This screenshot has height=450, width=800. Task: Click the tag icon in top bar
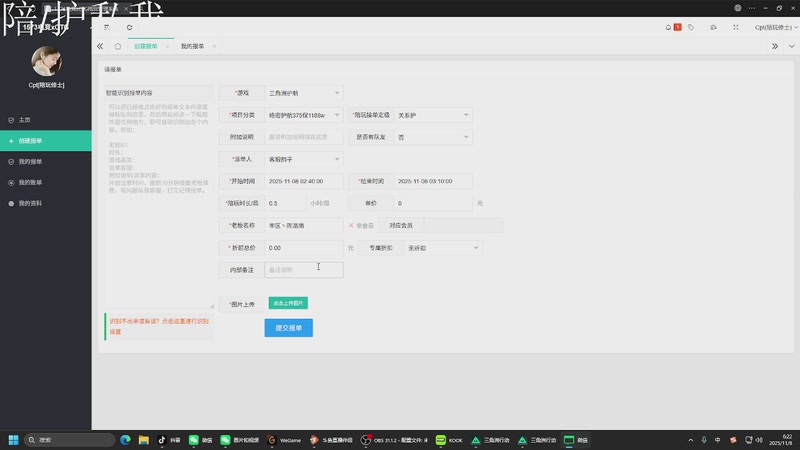click(x=691, y=28)
